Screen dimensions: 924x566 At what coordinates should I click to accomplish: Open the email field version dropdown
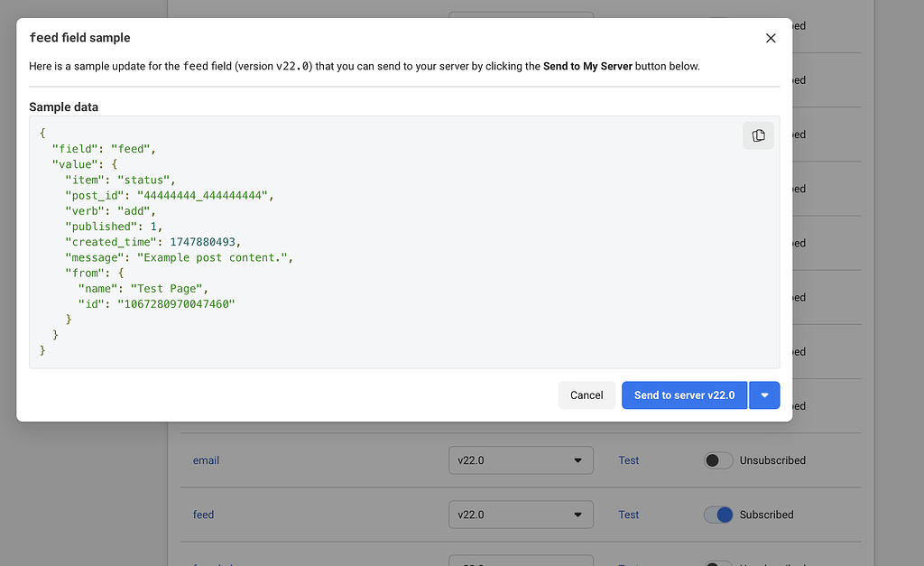click(x=521, y=460)
